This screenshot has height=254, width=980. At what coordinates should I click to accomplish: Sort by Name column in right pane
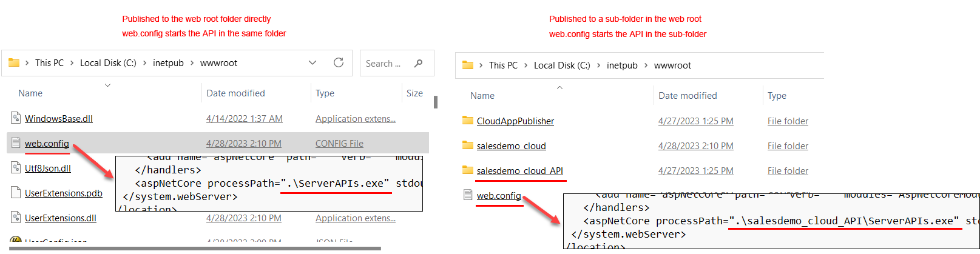tap(482, 96)
